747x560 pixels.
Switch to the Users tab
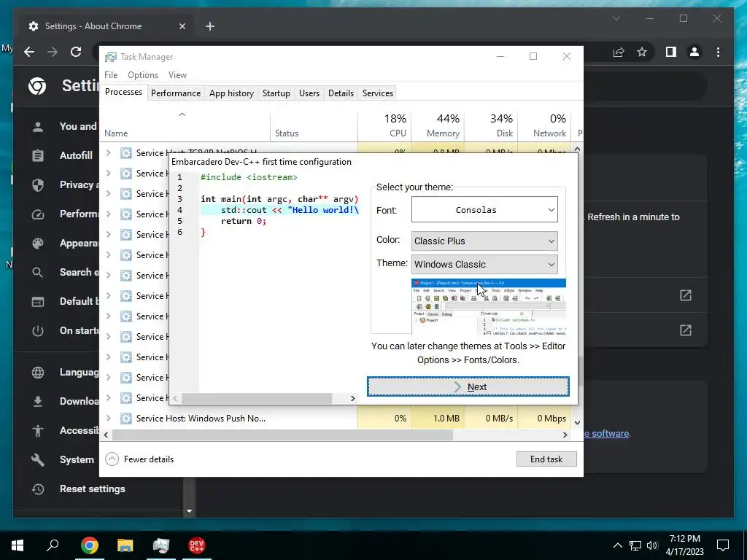coord(309,93)
